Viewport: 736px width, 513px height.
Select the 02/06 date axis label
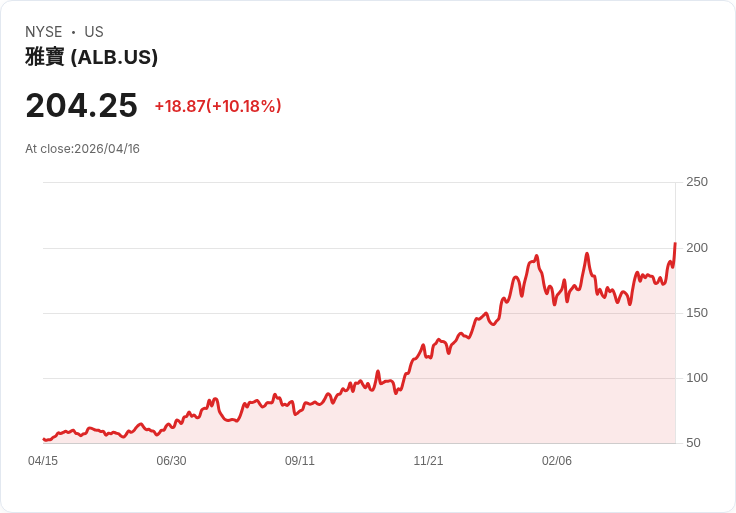click(x=557, y=460)
